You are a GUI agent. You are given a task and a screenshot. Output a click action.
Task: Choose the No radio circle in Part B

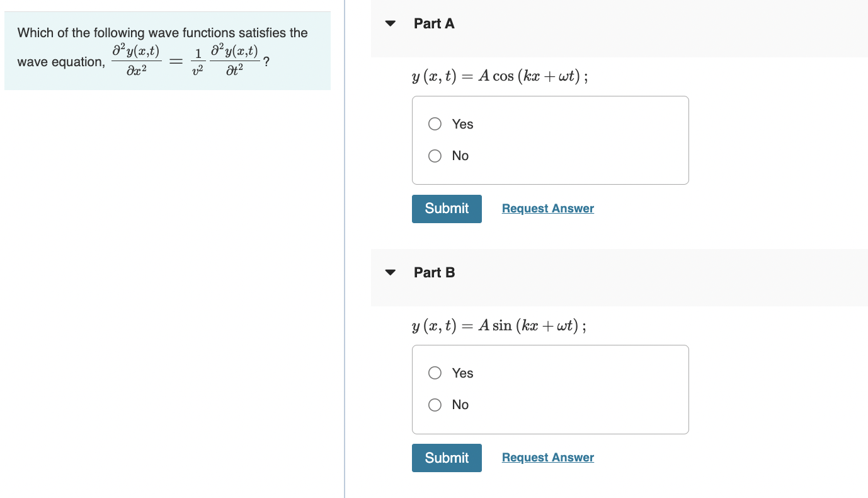pyautogui.click(x=435, y=405)
